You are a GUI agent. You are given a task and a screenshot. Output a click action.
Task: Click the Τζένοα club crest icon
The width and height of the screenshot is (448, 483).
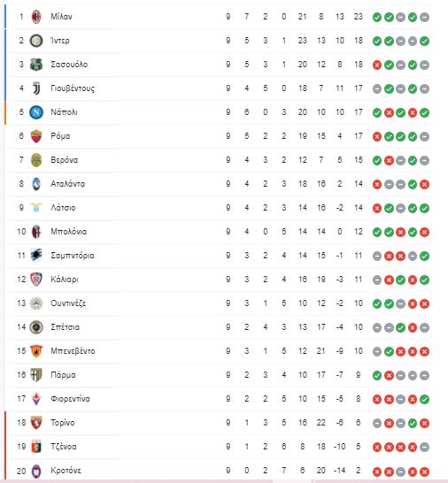36,447
